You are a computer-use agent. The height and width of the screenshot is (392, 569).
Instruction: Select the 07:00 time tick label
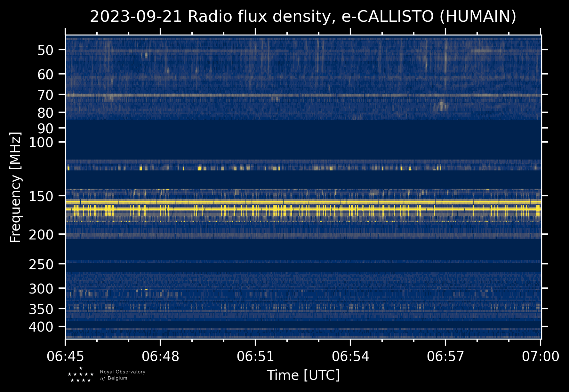click(x=540, y=356)
